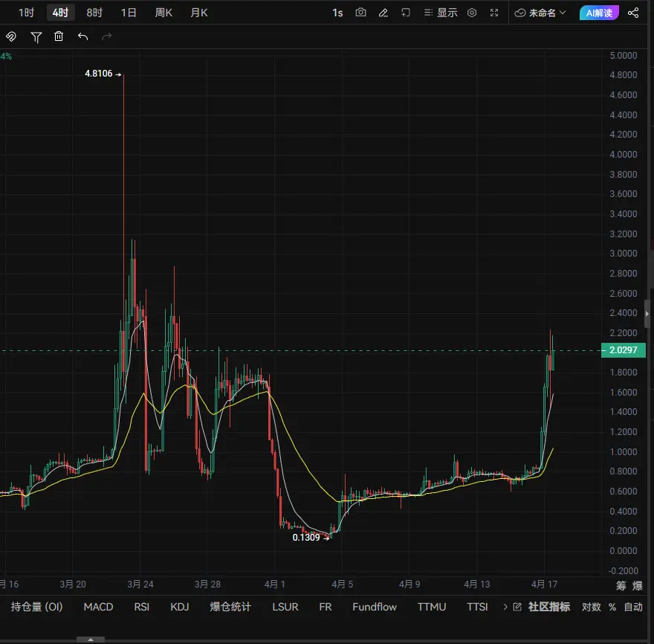654x644 pixels.
Task: Click the 3月 24 date label
Action: click(140, 584)
